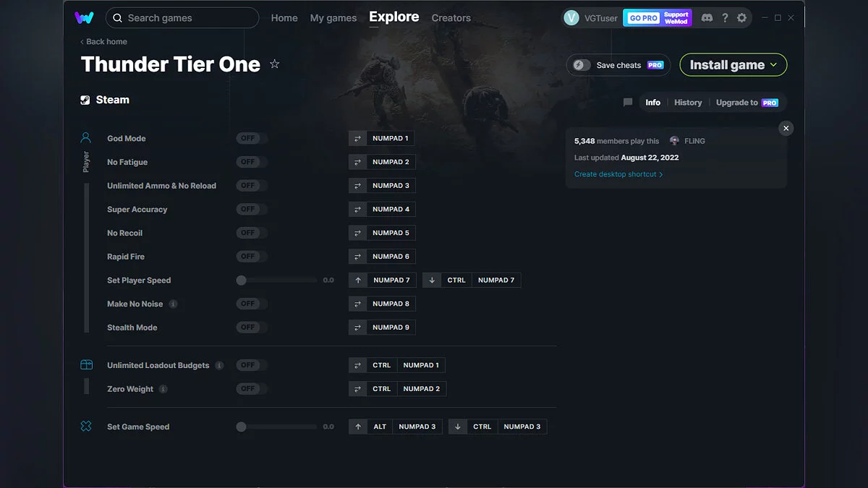Click Back home link
Viewport: 868px width, 488px height.
[x=103, y=42]
